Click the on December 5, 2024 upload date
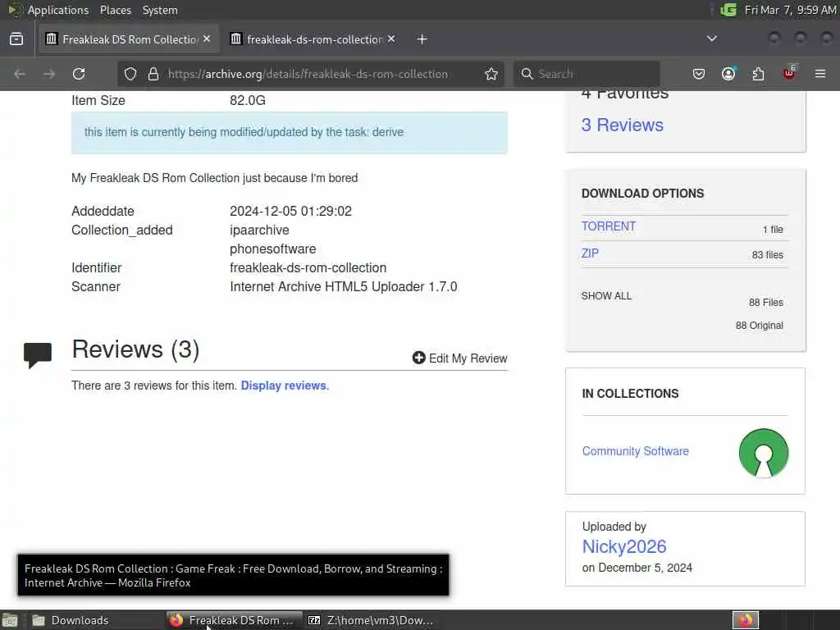 point(637,568)
